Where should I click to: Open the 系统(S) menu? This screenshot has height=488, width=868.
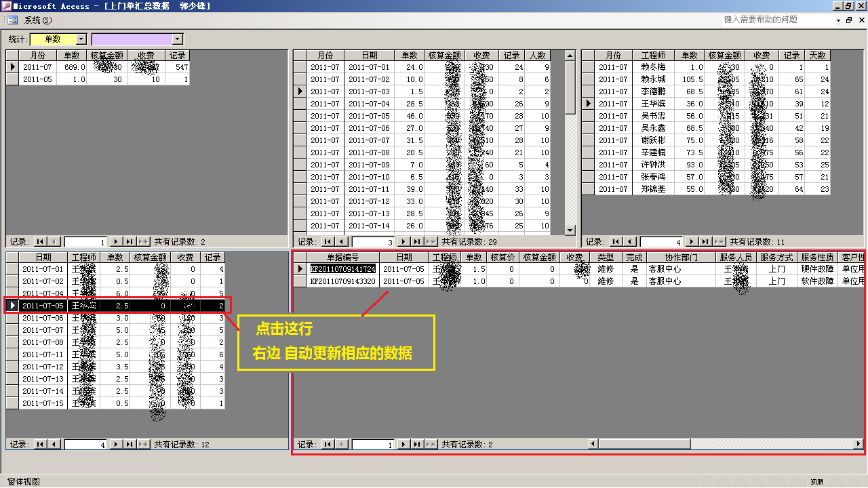point(38,20)
